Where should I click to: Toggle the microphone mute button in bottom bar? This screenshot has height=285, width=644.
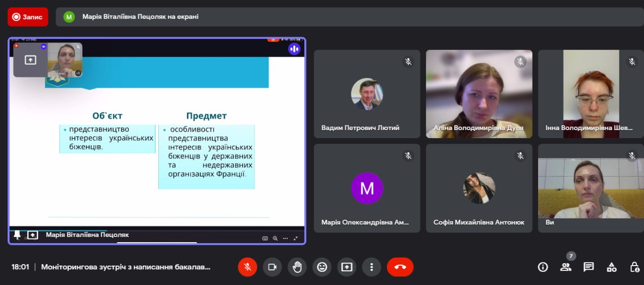[x=247, y=267]
